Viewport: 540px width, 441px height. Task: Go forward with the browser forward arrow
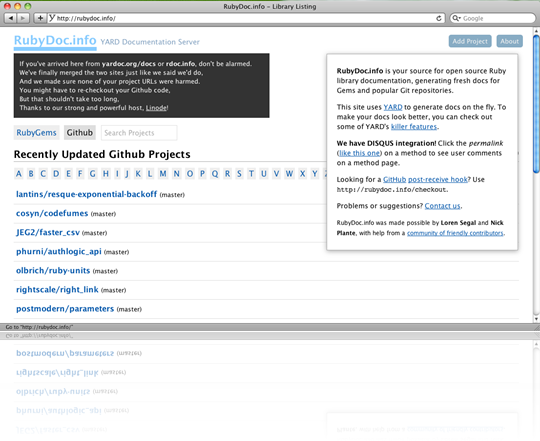point(23,18)
